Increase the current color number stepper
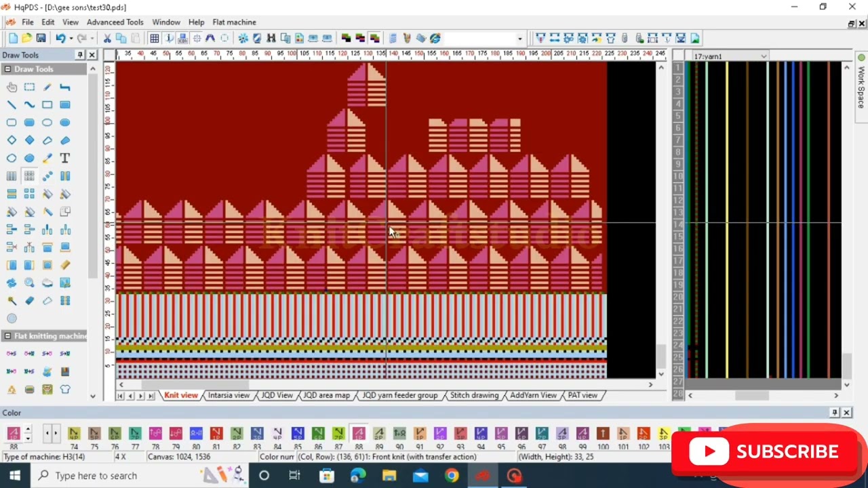Screen dimensions: 868x488 [x=28, y=429]
